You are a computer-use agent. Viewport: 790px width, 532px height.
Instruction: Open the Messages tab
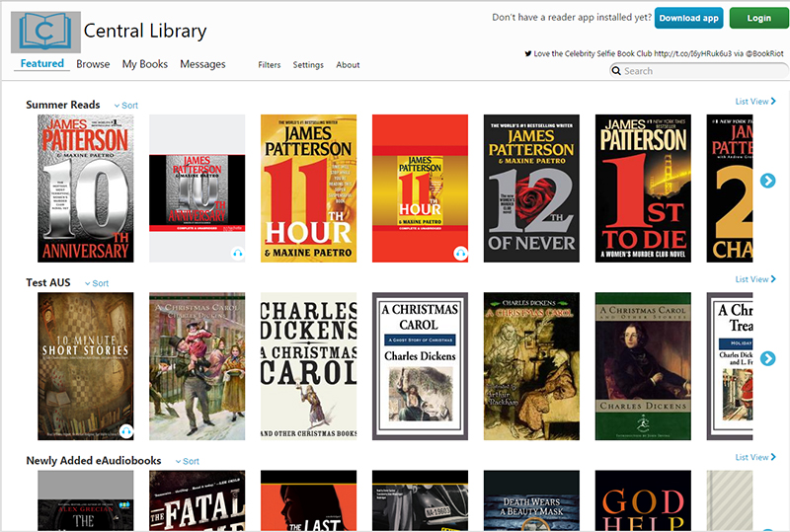[202, 64]
